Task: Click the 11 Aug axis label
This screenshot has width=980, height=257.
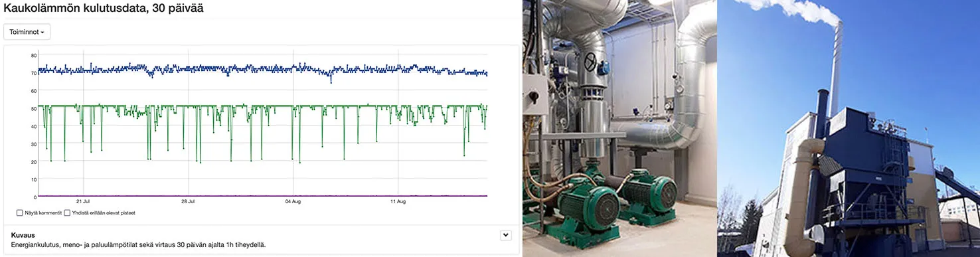Action: click(x=398, y=201)
